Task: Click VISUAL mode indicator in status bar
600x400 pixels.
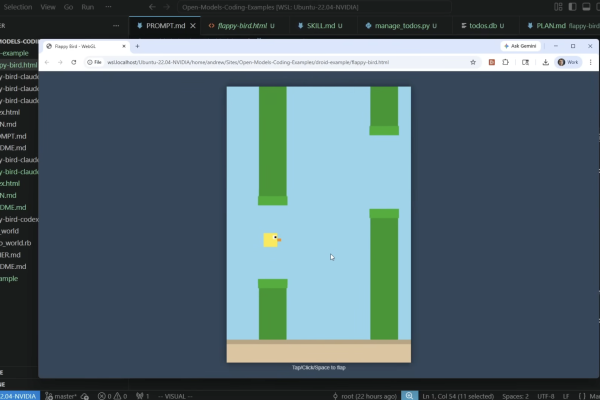Action: 175,396
